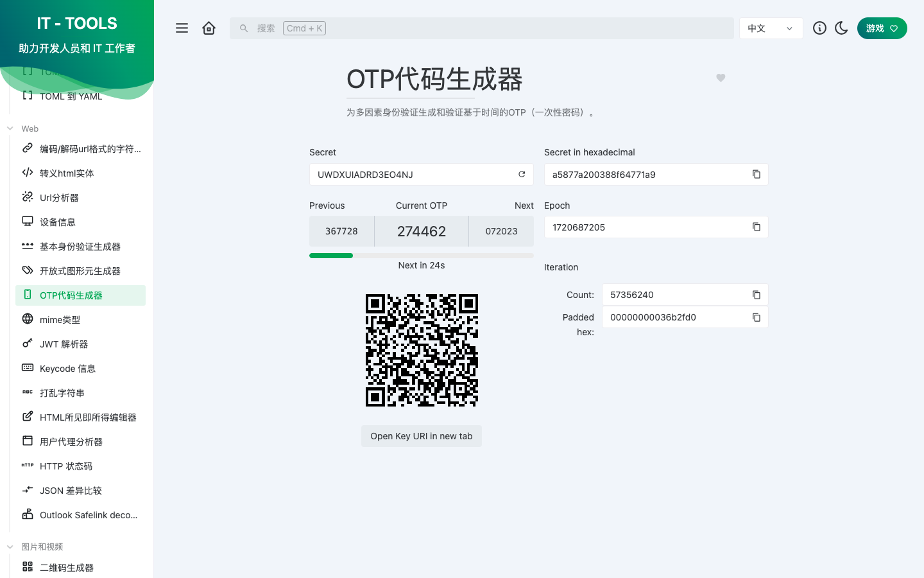
Task: Copy the iteration Count value
Action: (757, 295)
